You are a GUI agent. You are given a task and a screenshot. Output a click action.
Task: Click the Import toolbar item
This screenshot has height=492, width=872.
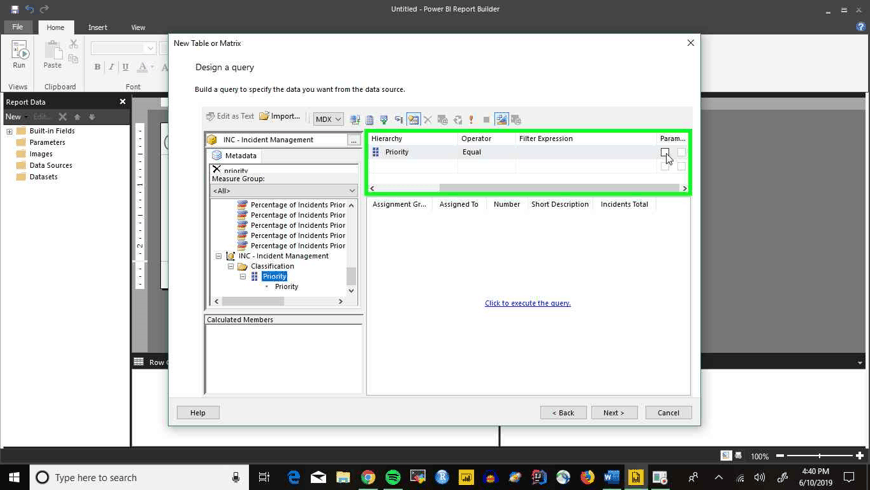point(280,116)
